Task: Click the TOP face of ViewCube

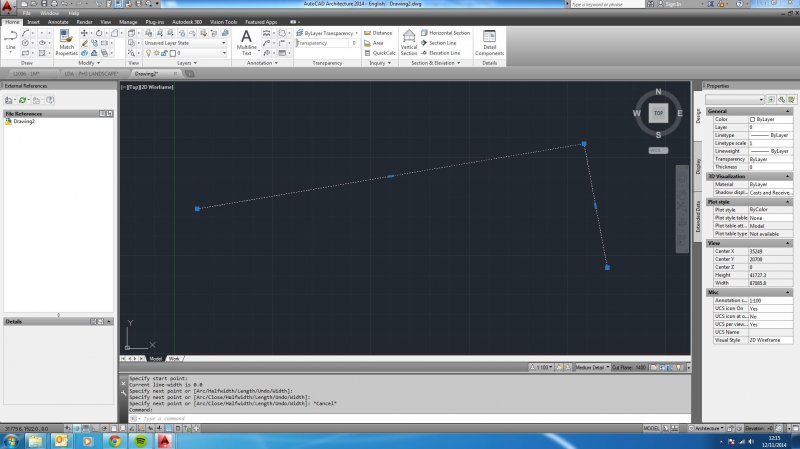Action: [x=658, y=113]
